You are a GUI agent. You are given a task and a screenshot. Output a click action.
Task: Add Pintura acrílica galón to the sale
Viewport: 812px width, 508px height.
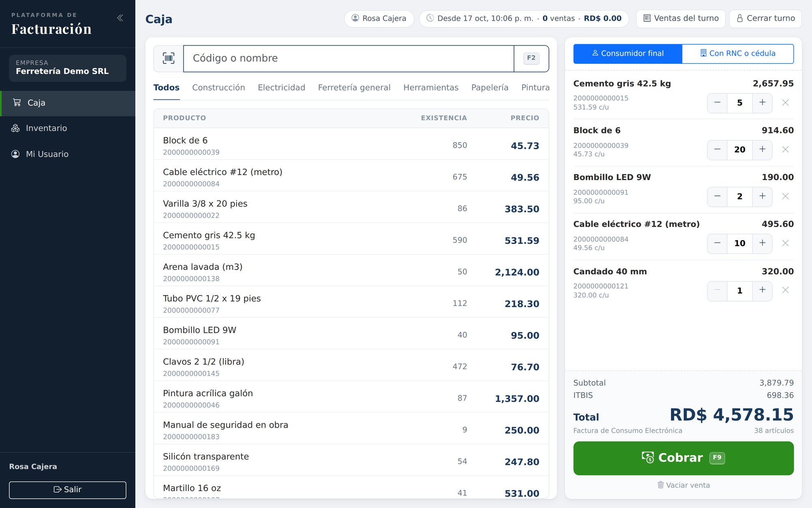pos(351,397)
